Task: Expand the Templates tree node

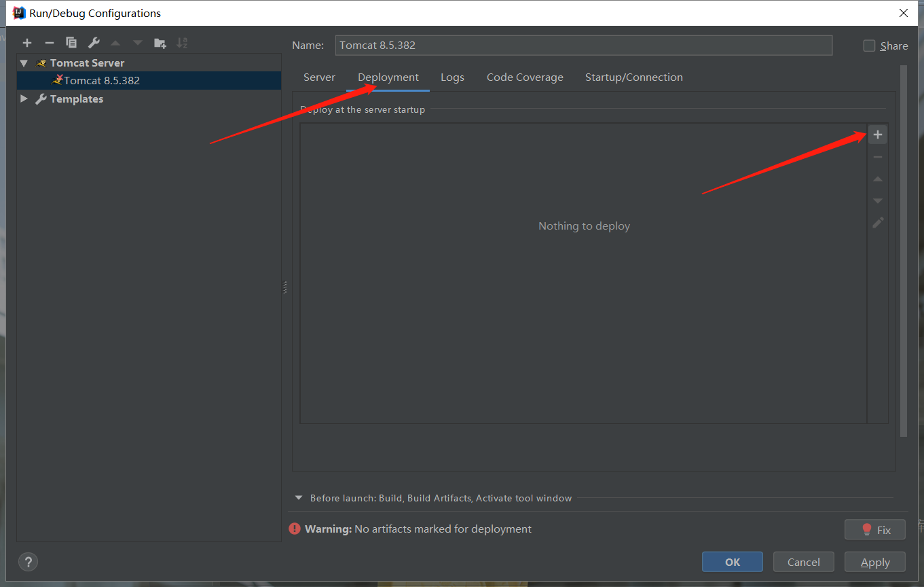Action: (x=24, y=99)
